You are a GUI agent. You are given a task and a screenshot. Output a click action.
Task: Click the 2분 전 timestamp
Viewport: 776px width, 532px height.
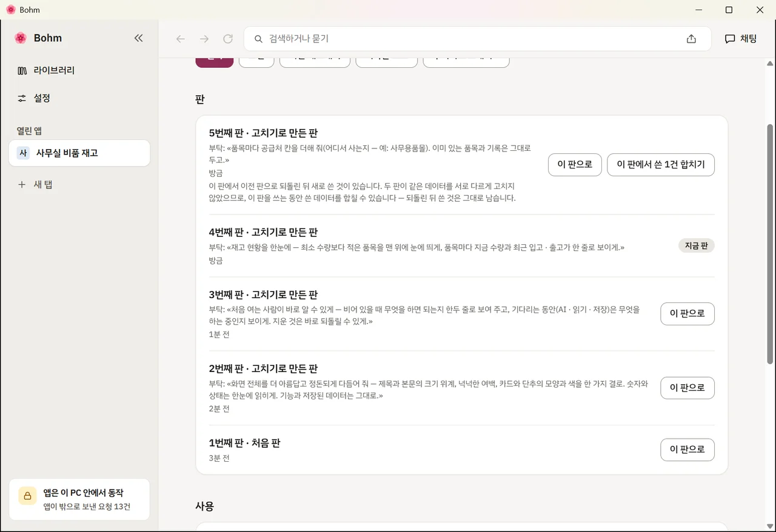pyautogui.click(x=219, y=409)
